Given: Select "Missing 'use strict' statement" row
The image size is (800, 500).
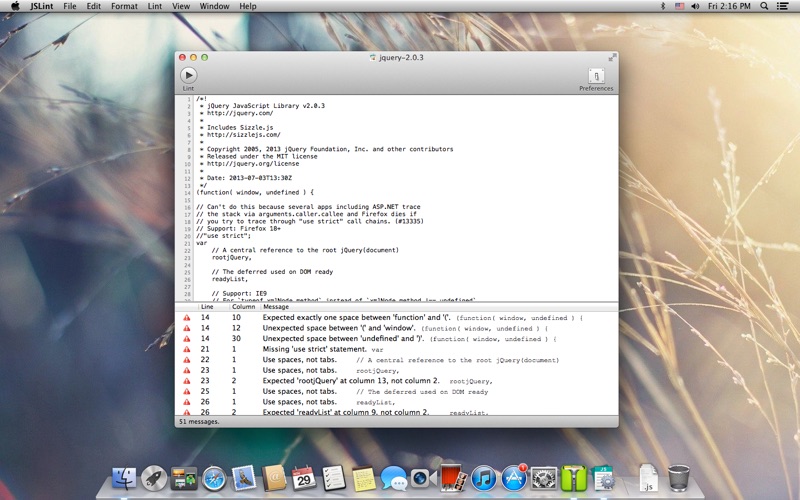Looking at the screenshot, I should 396,349.
